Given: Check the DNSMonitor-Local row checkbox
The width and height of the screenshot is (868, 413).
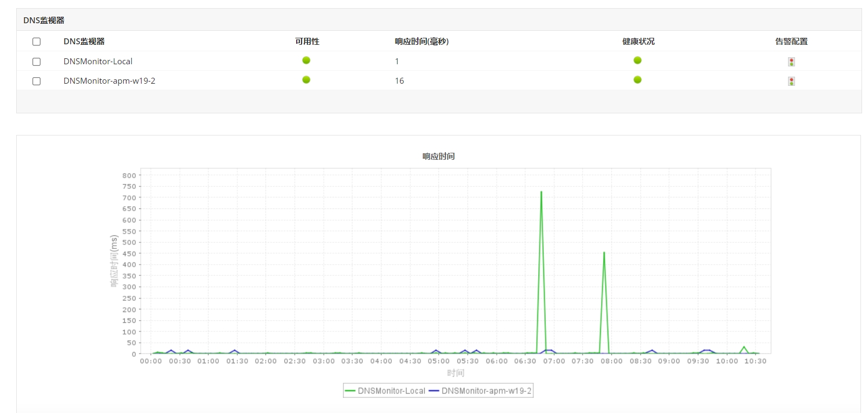Looking at the screenshot, I should pos(37,62).
